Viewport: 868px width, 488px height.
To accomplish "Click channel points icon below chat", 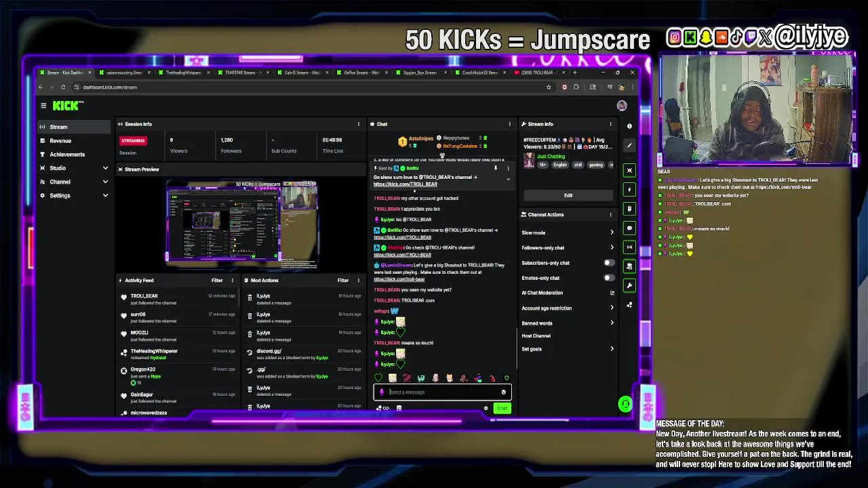I will pyautogui.click(x=382, y=408).
